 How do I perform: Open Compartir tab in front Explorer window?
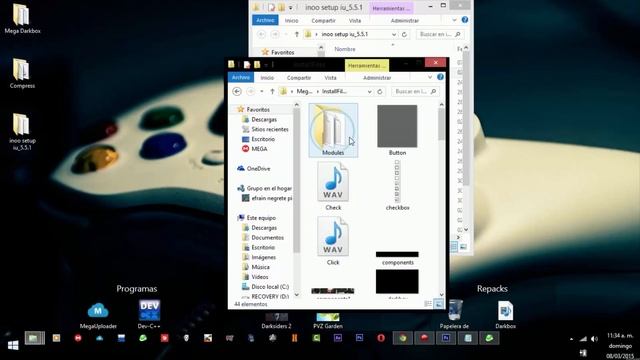click(x=299, y=78)
